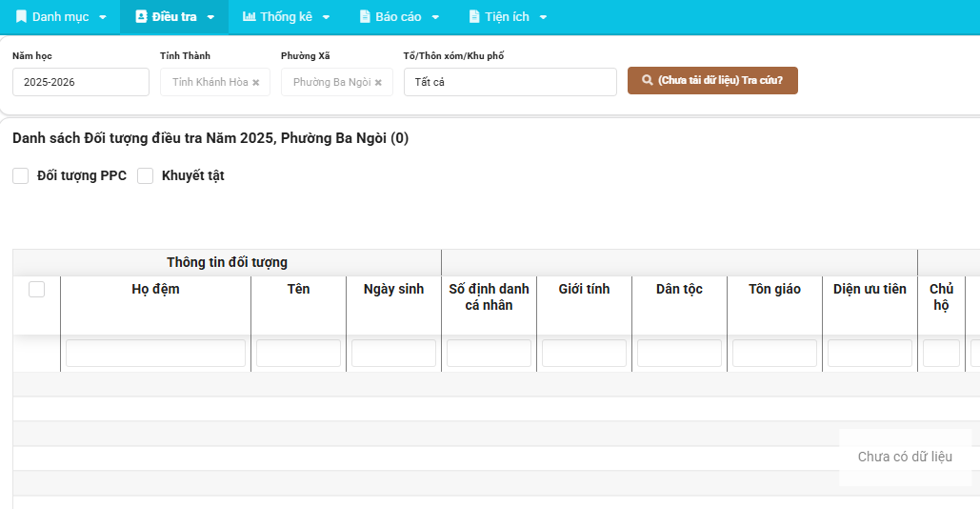Clear Phường Ba Ngòi selection with x

coord(378,83)
